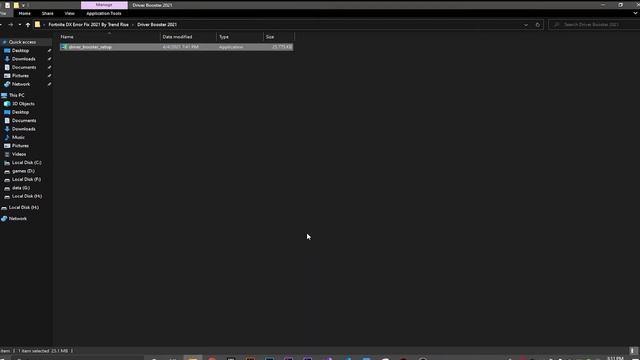Open Customize Quick Access Toolbar dropdown
The width and height of the screenshot is (640, 360).
pos(23,5)
